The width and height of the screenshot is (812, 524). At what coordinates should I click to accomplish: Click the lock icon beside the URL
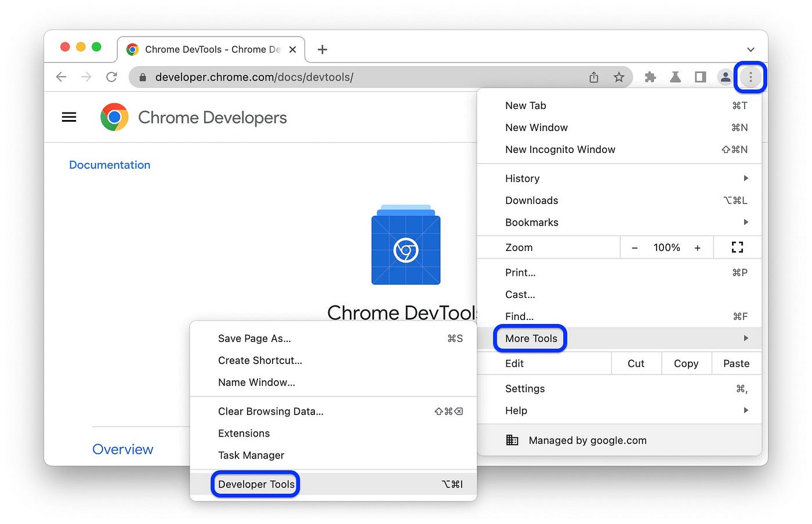[143, 77]
